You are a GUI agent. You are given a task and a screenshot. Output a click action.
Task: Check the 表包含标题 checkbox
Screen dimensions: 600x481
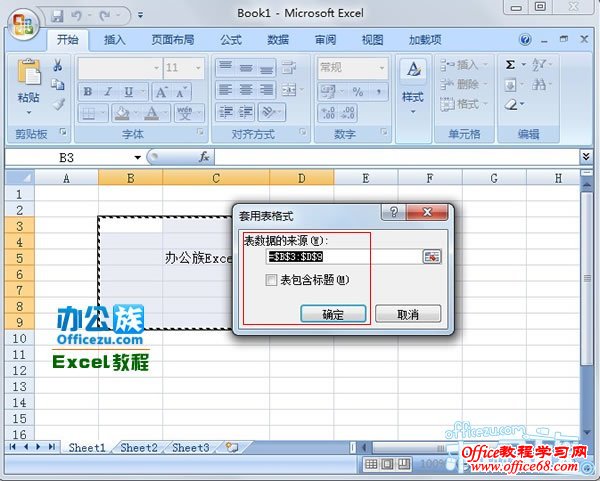pyautogui.click(x=271, y=280)
